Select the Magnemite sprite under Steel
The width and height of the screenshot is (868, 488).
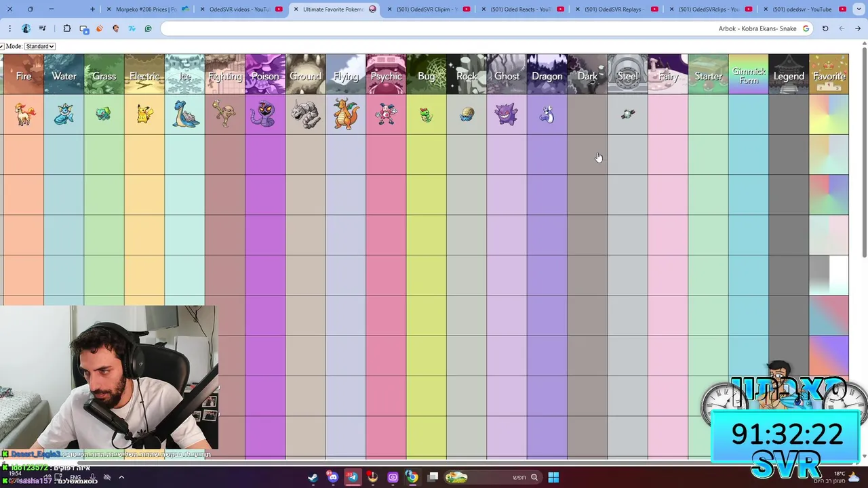click(628, 114)
